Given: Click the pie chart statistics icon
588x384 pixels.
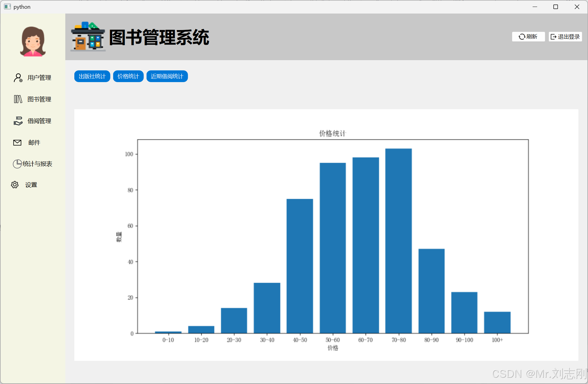Looking at the screenshot, I should coord(17,164).
